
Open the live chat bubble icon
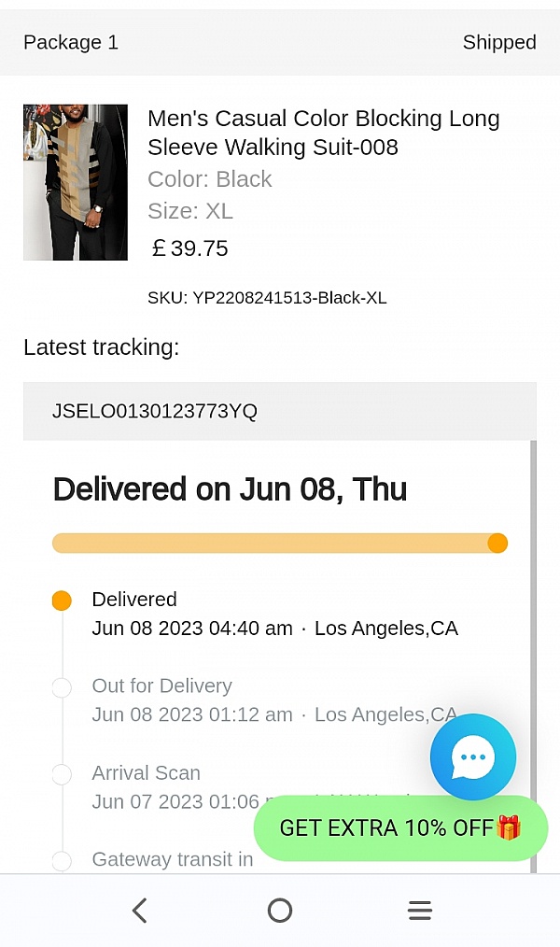(472, 756)
